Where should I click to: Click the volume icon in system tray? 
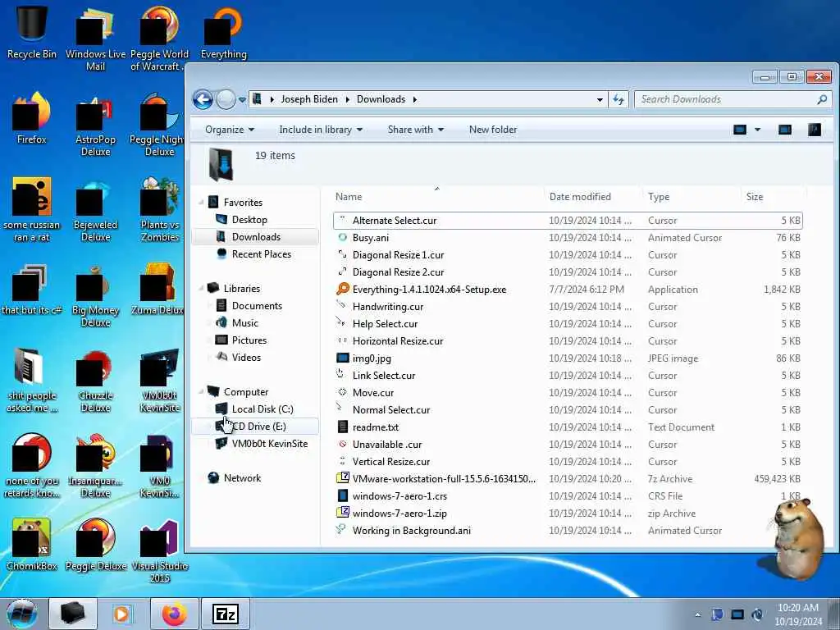point(757,614)
